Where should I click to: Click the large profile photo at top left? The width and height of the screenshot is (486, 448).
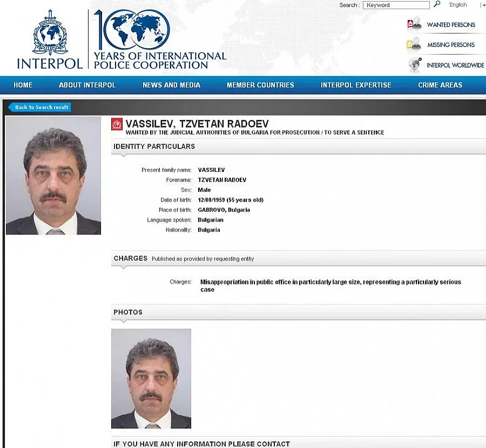pyautogui.click(x=53, y=176)
